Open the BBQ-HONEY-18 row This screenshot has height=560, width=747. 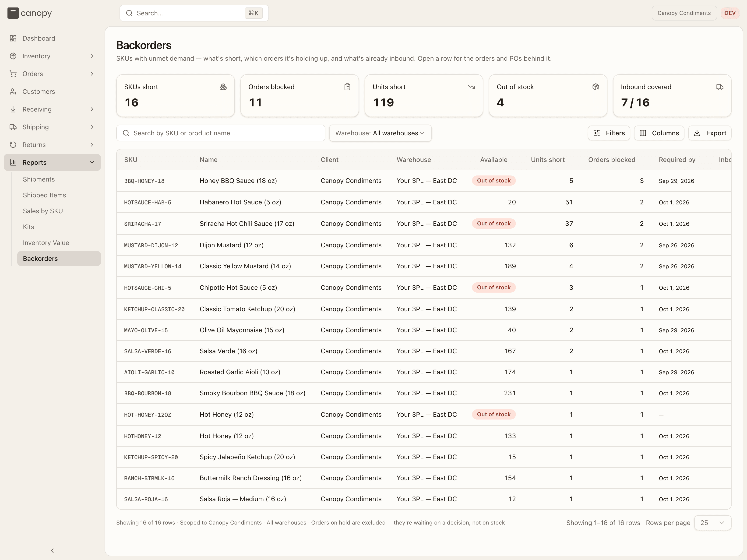pyautogui.click(x=423, y=181)
